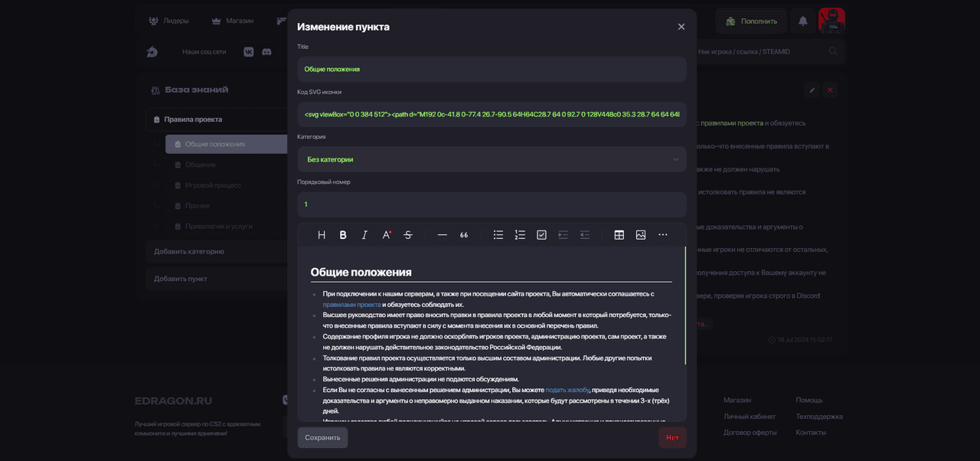Toggle bold formatting in editor
The image size is (980, 461).
[x=343, y=235]
